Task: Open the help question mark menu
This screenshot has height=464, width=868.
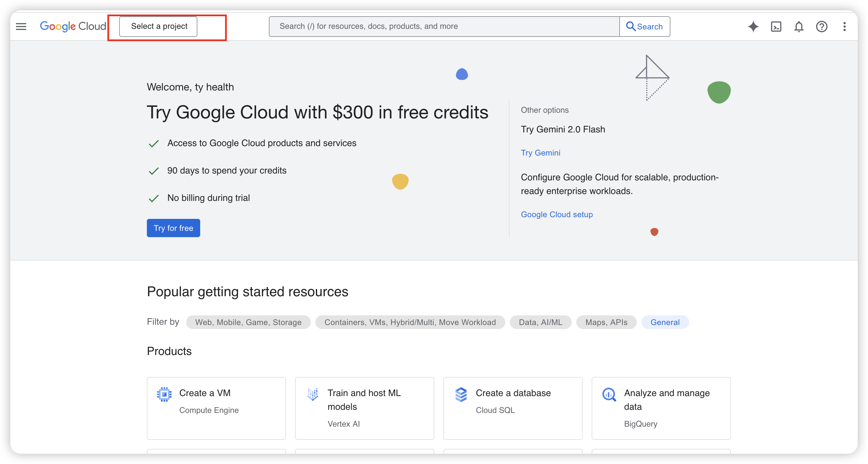Action: 822,26
